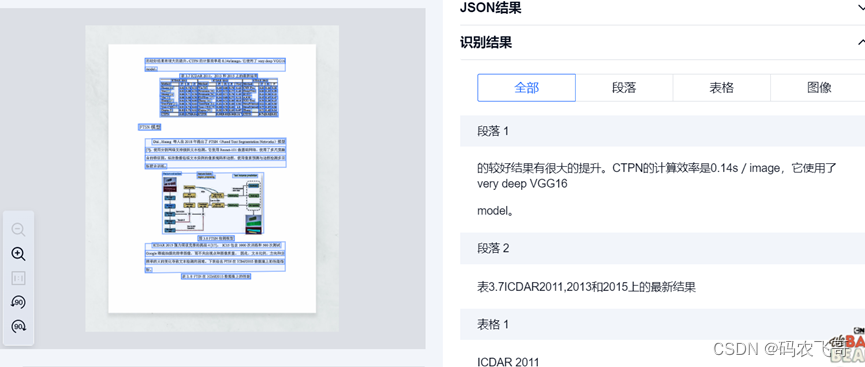Zoom in the document preview
Image resolution: width=865 pixels, height=367 pixels.
[x=18, y=254]
